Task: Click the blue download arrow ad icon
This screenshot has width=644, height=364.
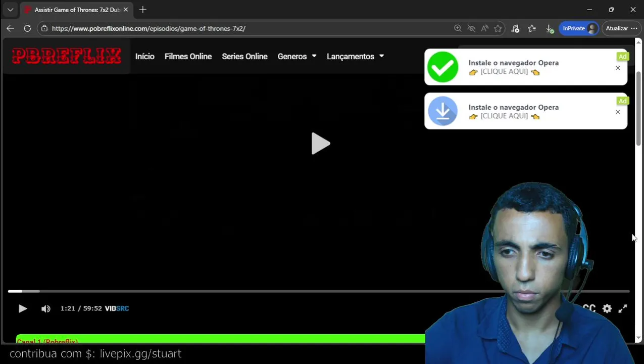Action: [443, 111]
